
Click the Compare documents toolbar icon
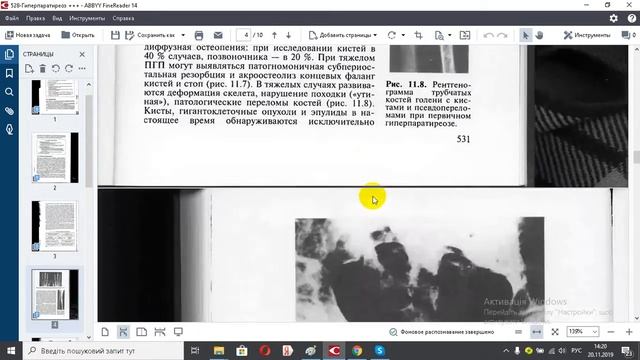pyautogui.click(x=465, y=35)
